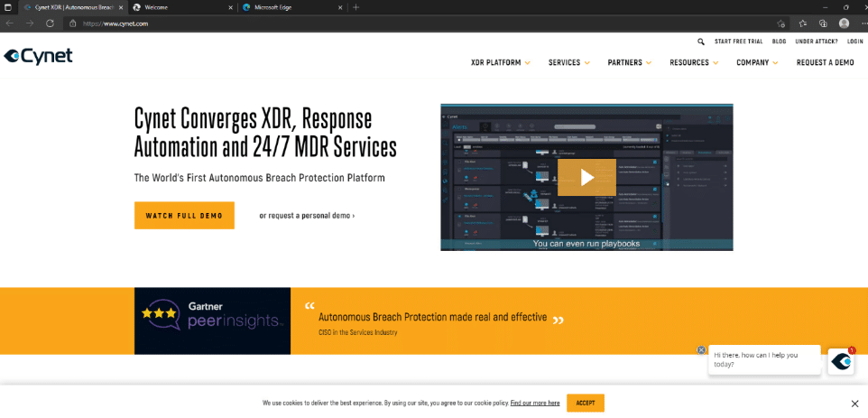Open the XDR PLATFORM menu
The image size is (868, 418).
tap(495, 62)
